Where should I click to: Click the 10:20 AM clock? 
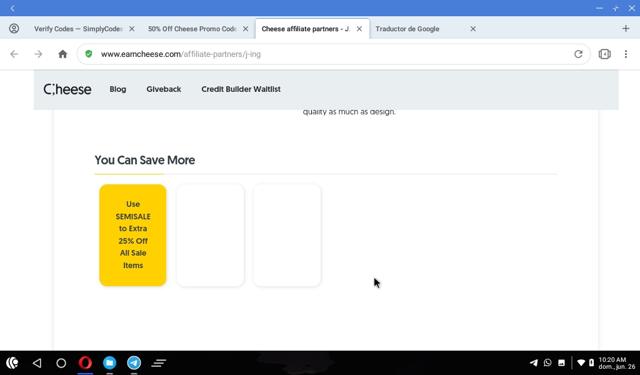click(x=612, y=359)
